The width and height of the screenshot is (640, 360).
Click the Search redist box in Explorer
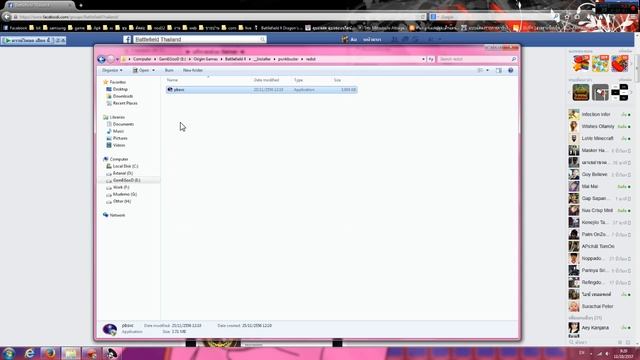click(x=477, y=59)
